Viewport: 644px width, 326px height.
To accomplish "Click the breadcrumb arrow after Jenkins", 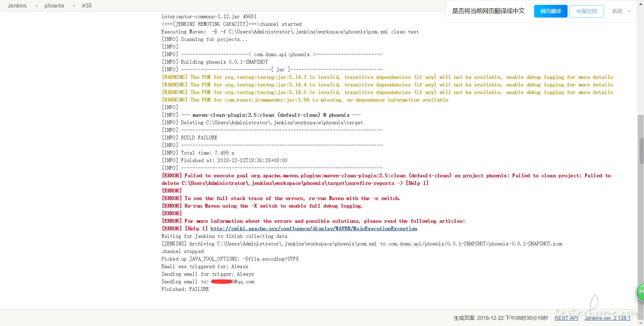I will pos(37,6).
